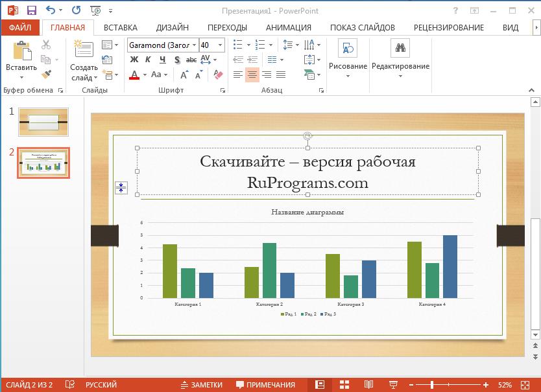Click the ПРИМЕЧАНИЯ comments button
The width and height of the screenshot is (541, 392).
point(265,384)
